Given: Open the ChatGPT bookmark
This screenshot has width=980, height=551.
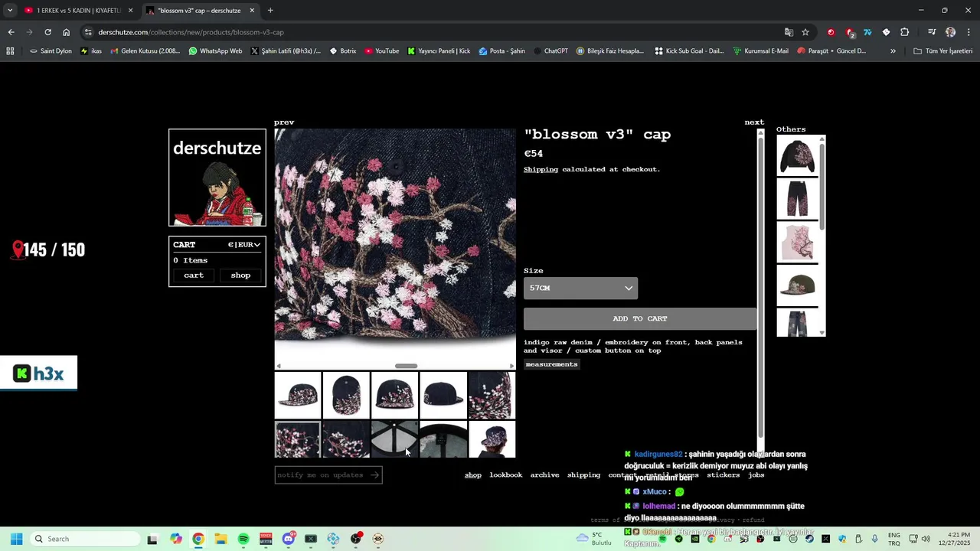Looking at the screenshot, I should click(550, 51).
